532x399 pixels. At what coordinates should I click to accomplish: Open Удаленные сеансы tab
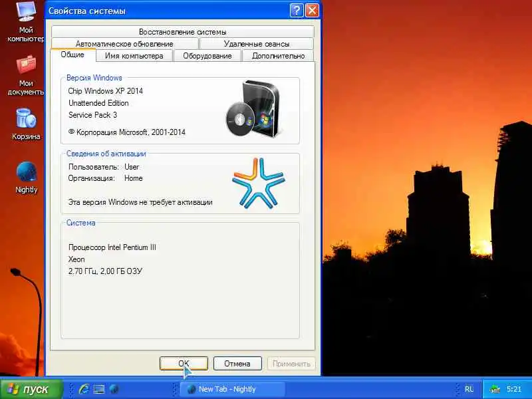(x=257, y=44)
